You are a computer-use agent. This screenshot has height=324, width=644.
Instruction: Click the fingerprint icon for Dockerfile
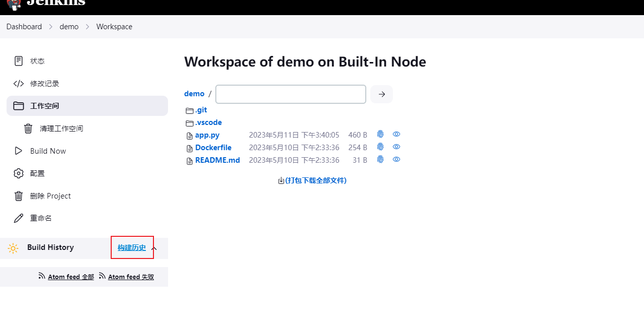click(x=380, y=147)
